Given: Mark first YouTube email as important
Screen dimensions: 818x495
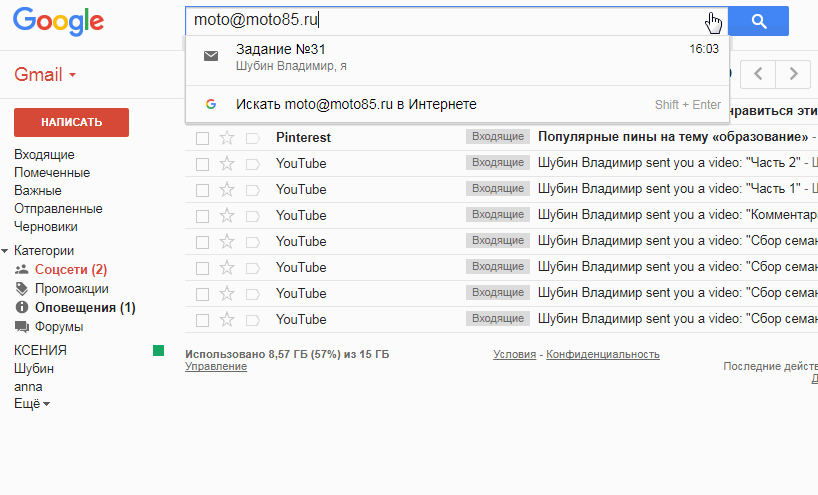Looking at the screenshot, I should coord(252,164).
